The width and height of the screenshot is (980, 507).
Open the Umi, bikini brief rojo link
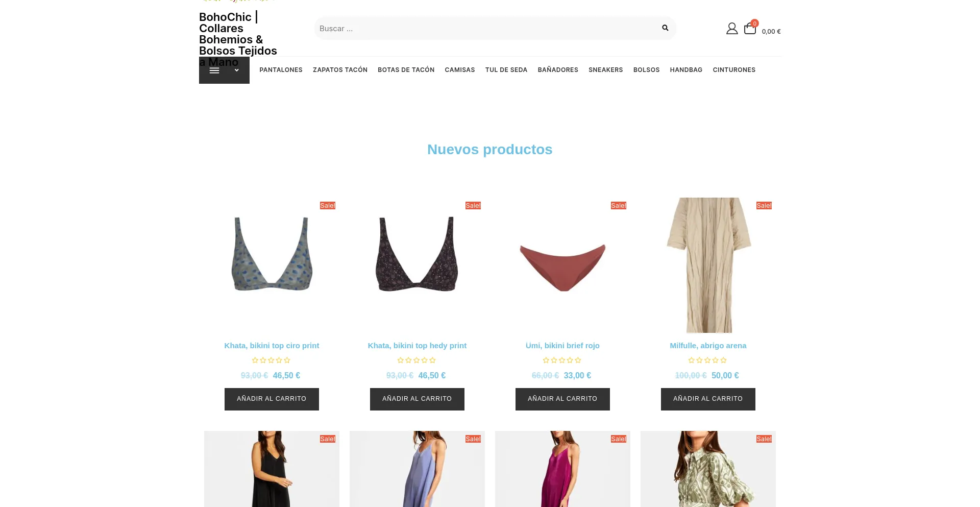point(562,346)
